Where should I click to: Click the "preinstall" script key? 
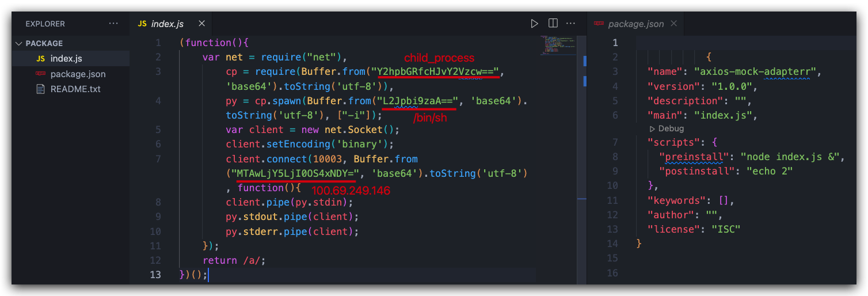[694, 157]
